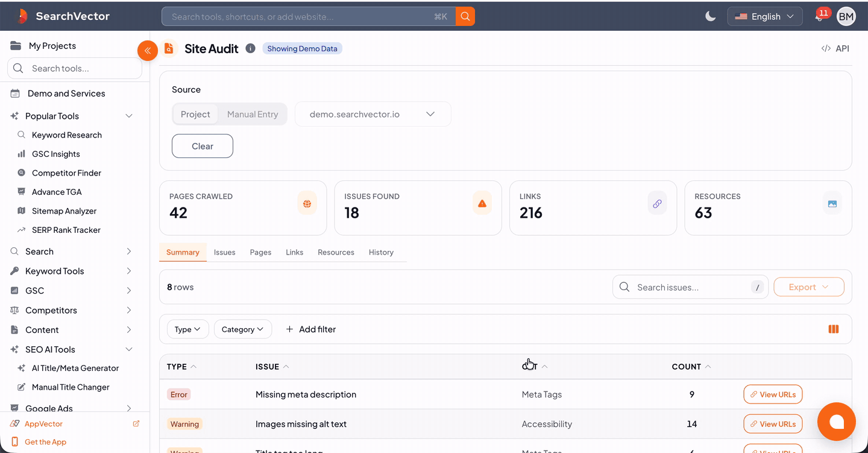Switch to the Issues tab
Screen dimensions: 868x453
tap(225, 252)
